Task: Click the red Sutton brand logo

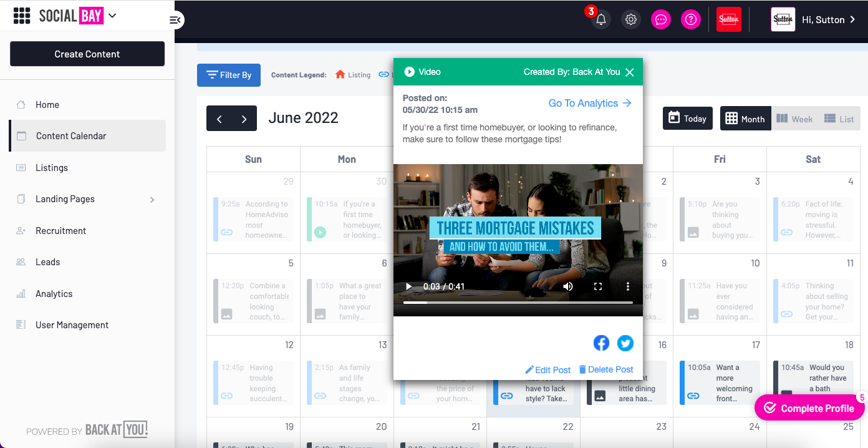Action: point(729,19)
